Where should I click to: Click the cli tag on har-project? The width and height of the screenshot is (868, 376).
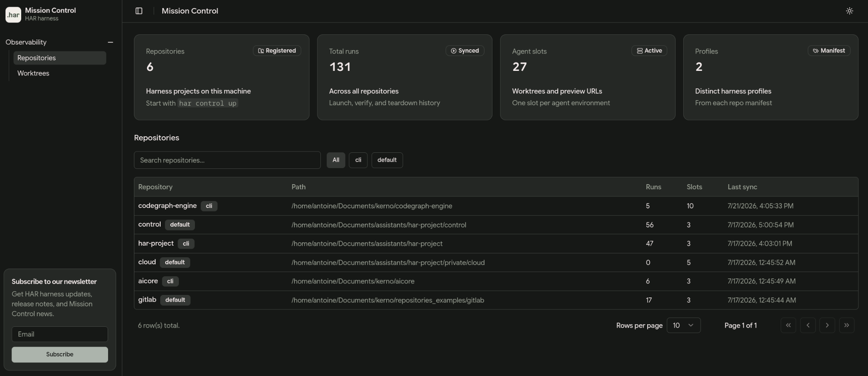coord(186,244)
